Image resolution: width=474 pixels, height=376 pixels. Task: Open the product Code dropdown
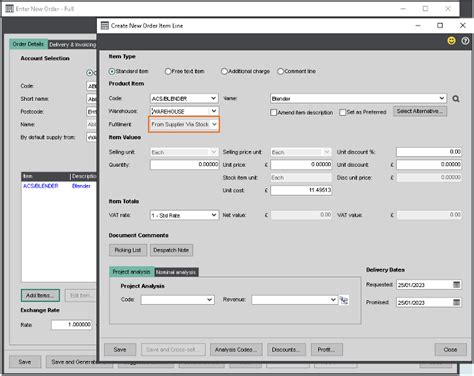[214, 98]
